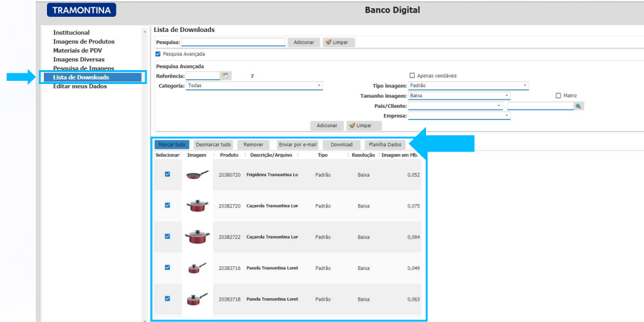Image resolution: width=644 pixels, height=322 pixels.
Task: Click the Tramontina logo
Action: point(81,10)
